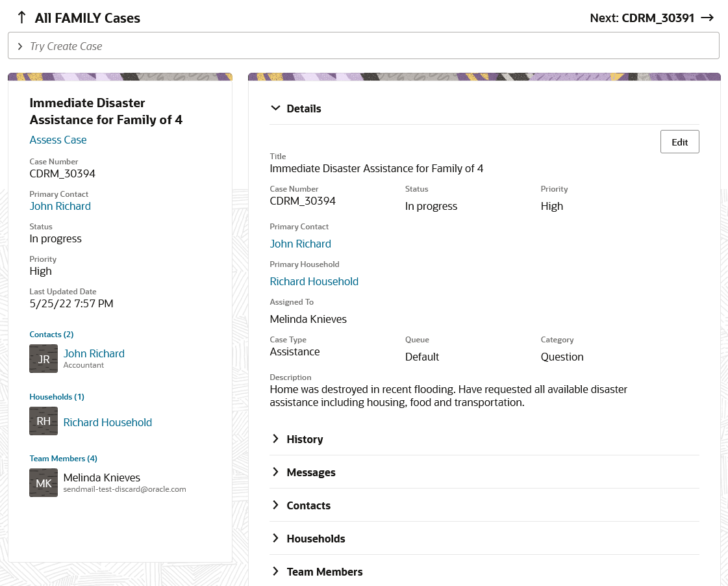Viewport: 728px width, 586px height.
Task: Expand the Try Create Case panel
Action: coord(20,46)
